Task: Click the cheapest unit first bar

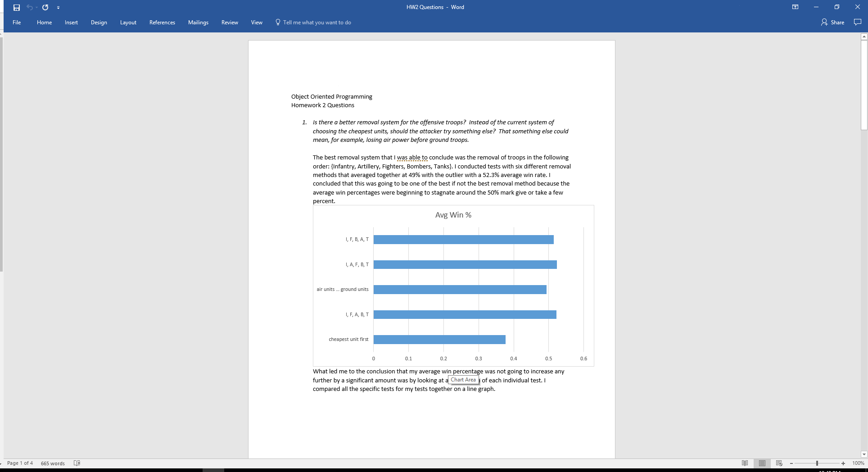Action: coord(439,340)
